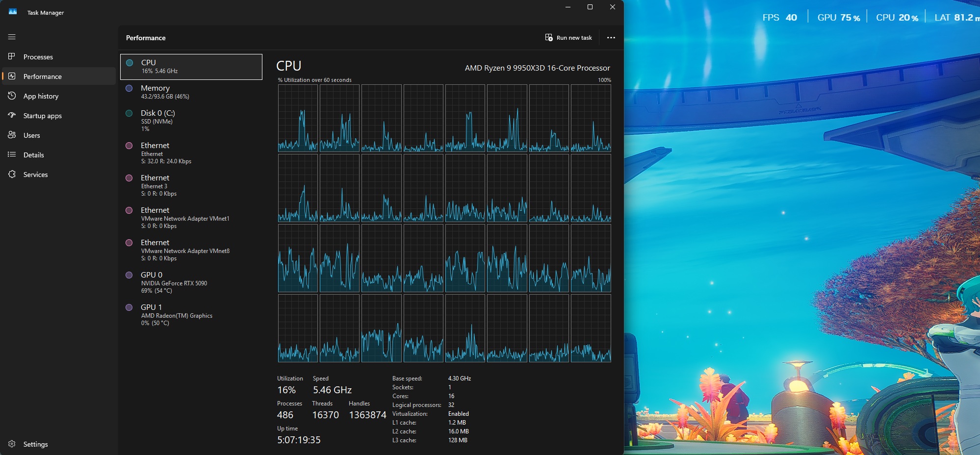
Task: Click the Processes count 486
Action: (x=285, y=415)
